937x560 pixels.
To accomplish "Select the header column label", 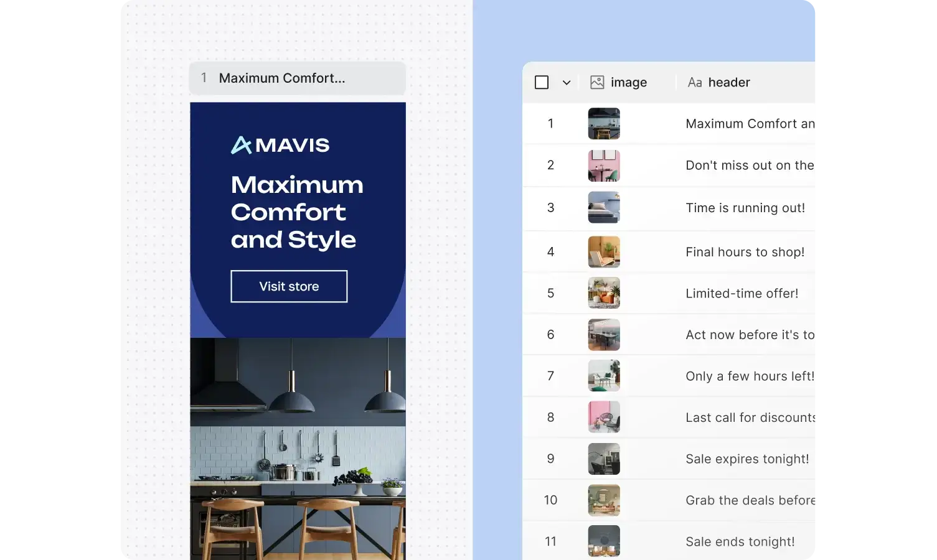I will click(728, 82).
